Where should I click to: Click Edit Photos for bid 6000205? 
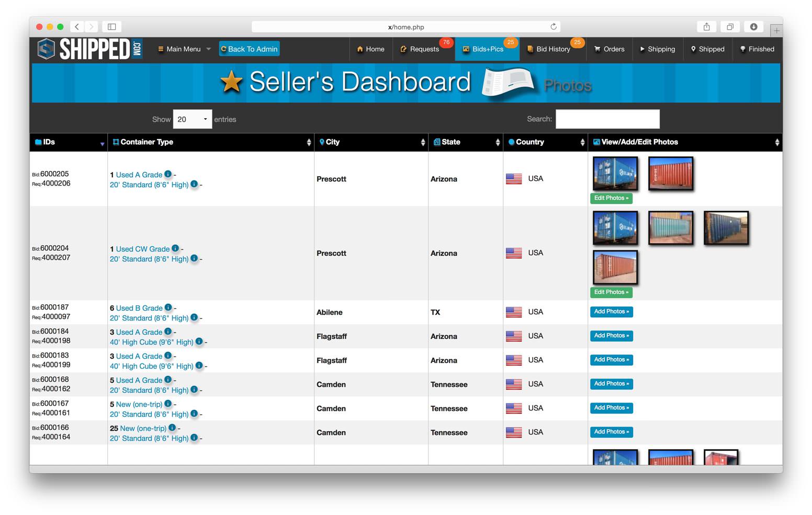click(x=611, y=198)
